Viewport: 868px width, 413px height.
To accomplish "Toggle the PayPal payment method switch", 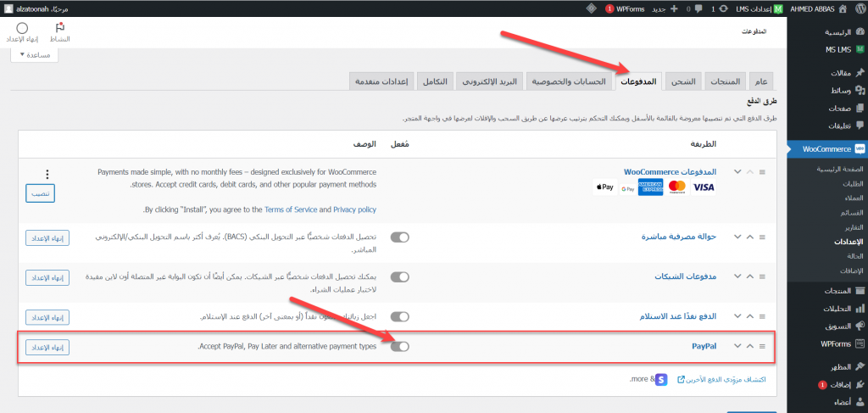I will [400, 347].
